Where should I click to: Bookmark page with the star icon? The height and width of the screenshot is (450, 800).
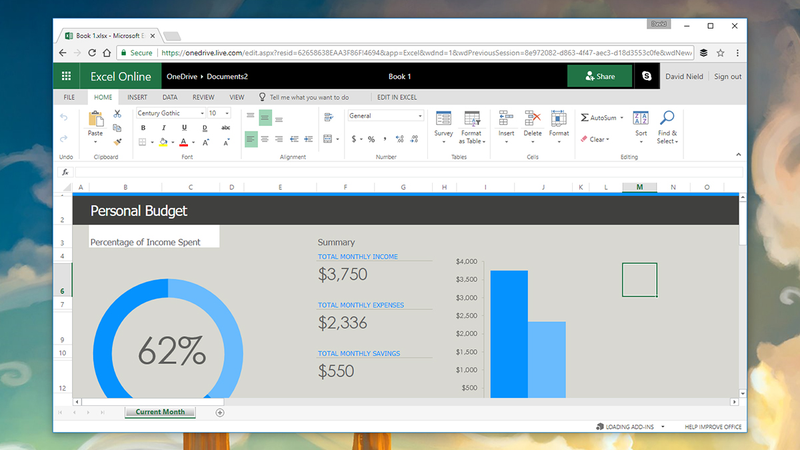[x=720, y=53]
